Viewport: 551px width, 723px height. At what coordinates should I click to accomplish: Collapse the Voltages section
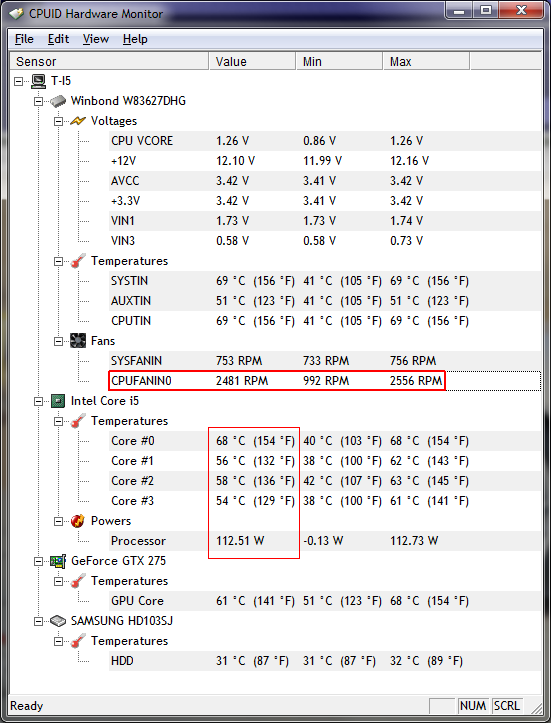click(58, 121)
